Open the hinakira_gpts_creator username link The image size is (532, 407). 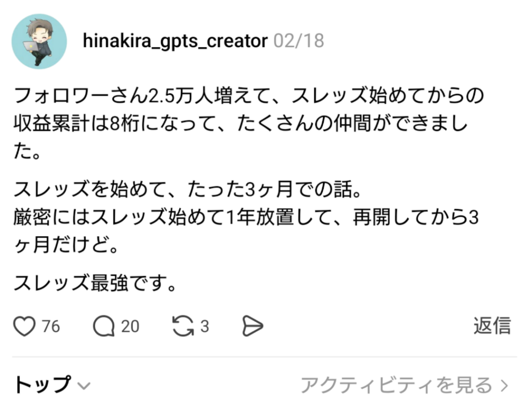pos(175,41)
